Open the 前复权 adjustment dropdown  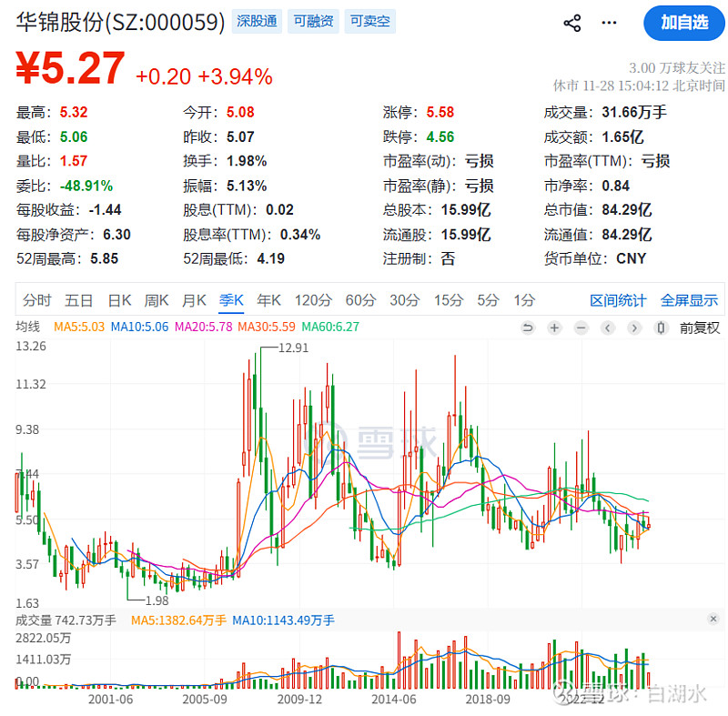(x=700, y=328)
